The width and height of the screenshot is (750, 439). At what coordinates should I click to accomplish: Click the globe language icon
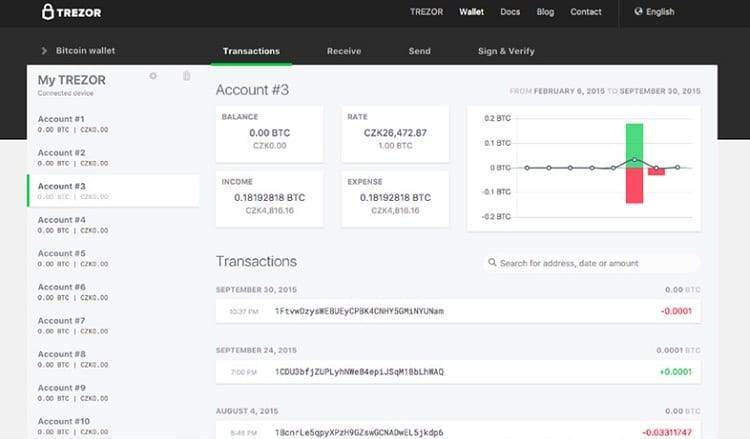pos(638,11)
